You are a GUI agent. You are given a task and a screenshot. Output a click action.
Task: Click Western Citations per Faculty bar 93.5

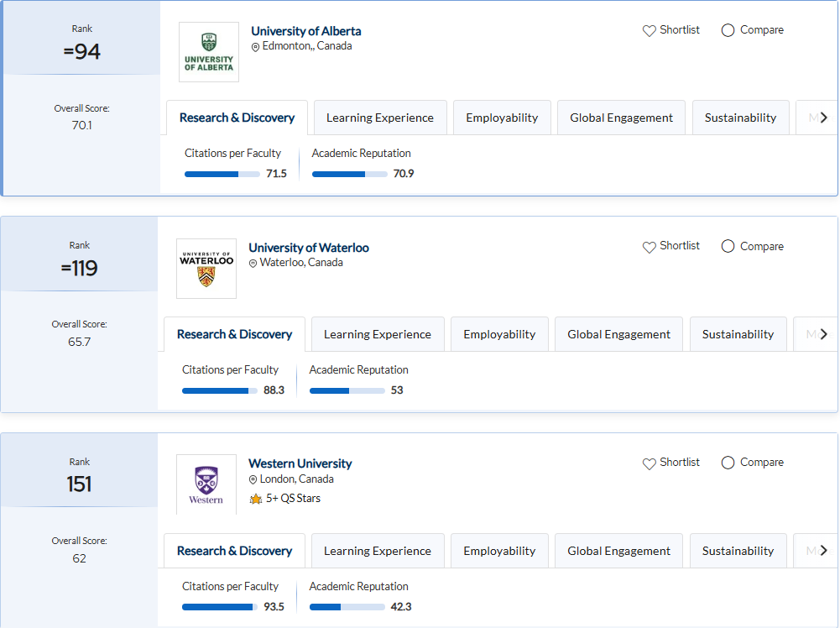pyautogui.click(x=219, y=607)
